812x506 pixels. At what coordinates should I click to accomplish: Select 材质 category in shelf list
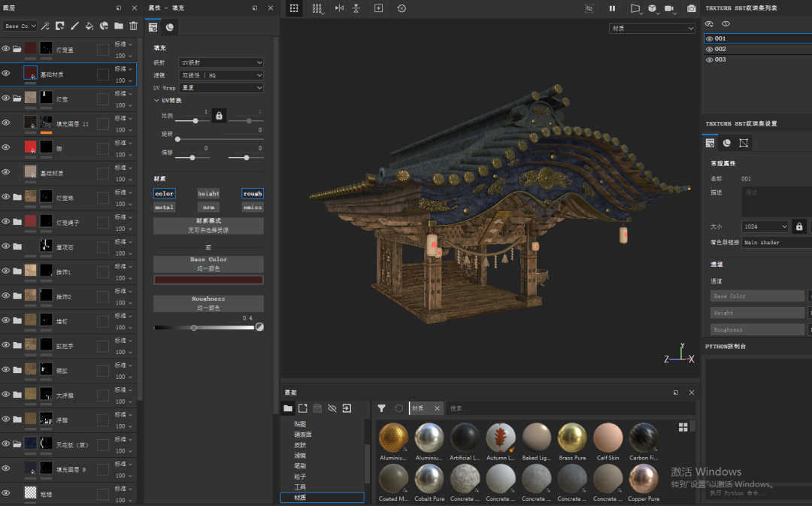pos(300,497)
